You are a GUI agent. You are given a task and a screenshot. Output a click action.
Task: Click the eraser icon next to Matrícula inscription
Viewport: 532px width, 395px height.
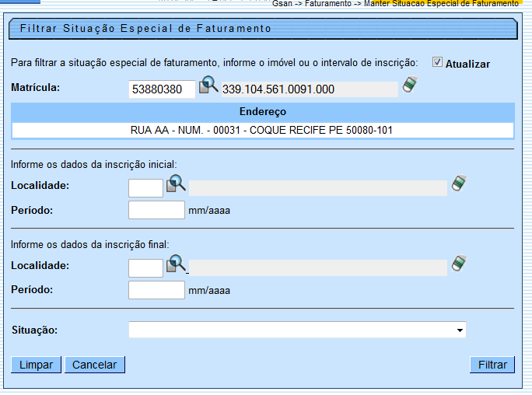point(410,86)
